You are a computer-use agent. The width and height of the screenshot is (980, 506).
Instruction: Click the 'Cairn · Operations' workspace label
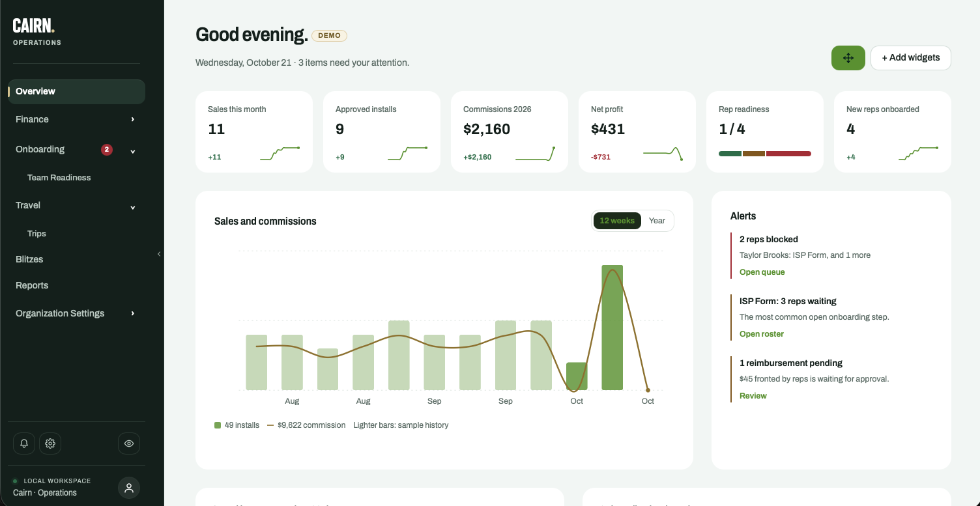point(45,493)
